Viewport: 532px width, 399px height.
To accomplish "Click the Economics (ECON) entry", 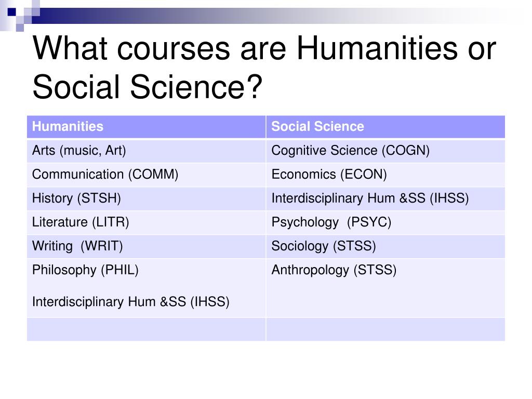I will click(x=329, y=175).
